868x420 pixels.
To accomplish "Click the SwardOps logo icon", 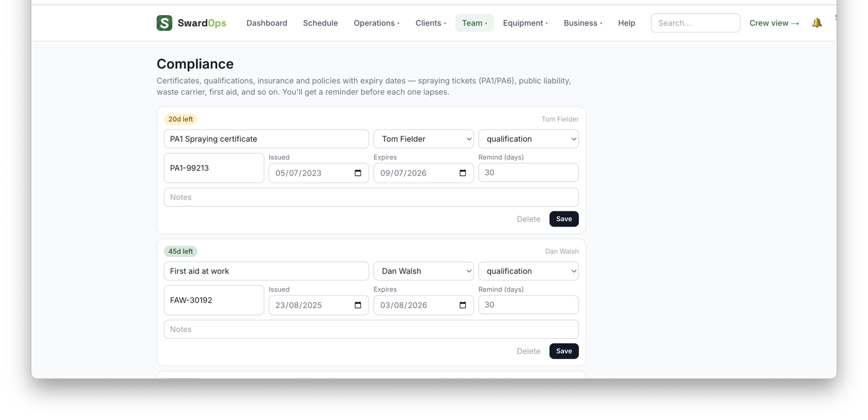I will pyautogui.click(x=164, y=23).
